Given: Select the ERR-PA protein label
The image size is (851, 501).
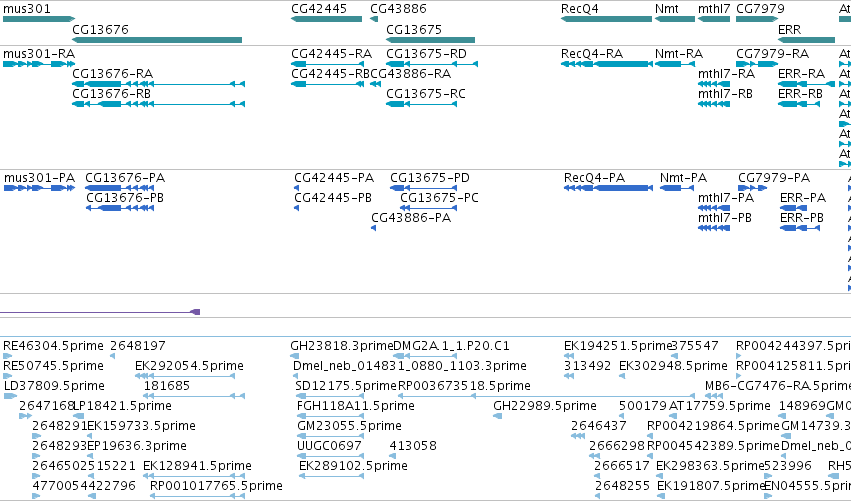Looking at the screenshot, I should (803, 198).
